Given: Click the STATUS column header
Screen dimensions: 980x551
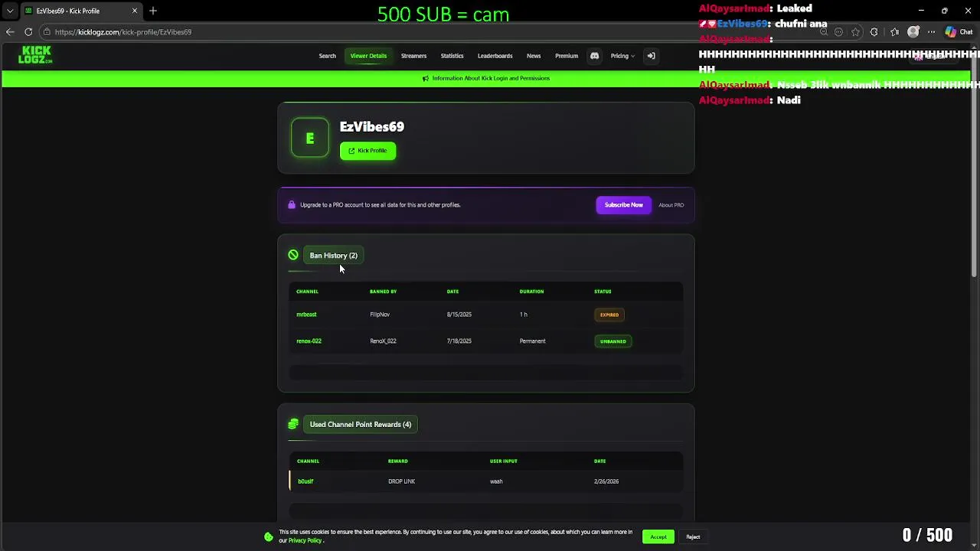Looking at the screenshot, I should (x=603, y=292).
